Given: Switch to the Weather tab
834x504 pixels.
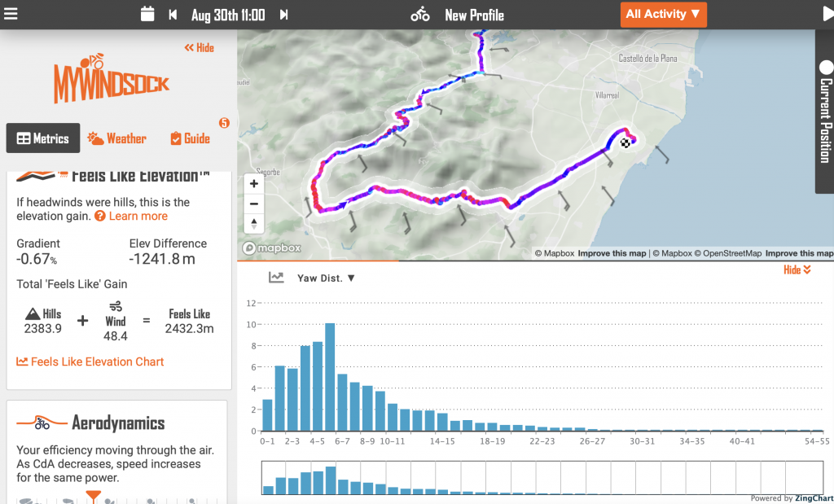Looking at the screenshot, I should [x=117, y=138].
